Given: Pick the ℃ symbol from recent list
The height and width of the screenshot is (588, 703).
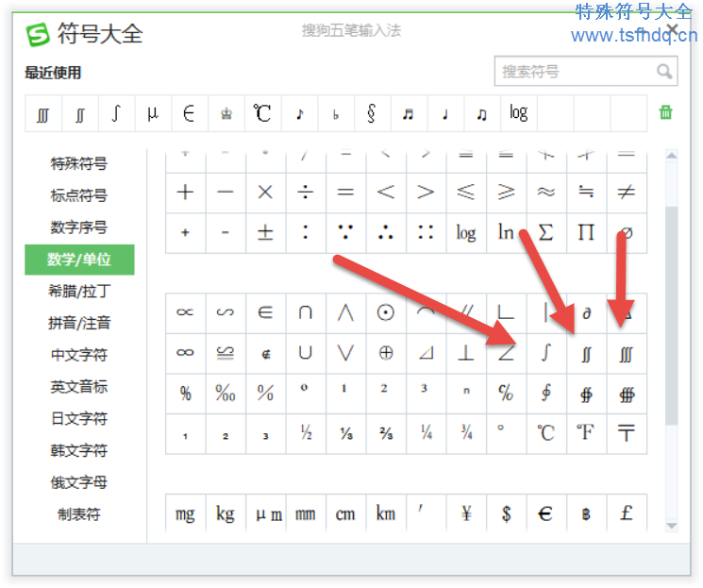Looking at the screenshot, I should tap(262, 113).
